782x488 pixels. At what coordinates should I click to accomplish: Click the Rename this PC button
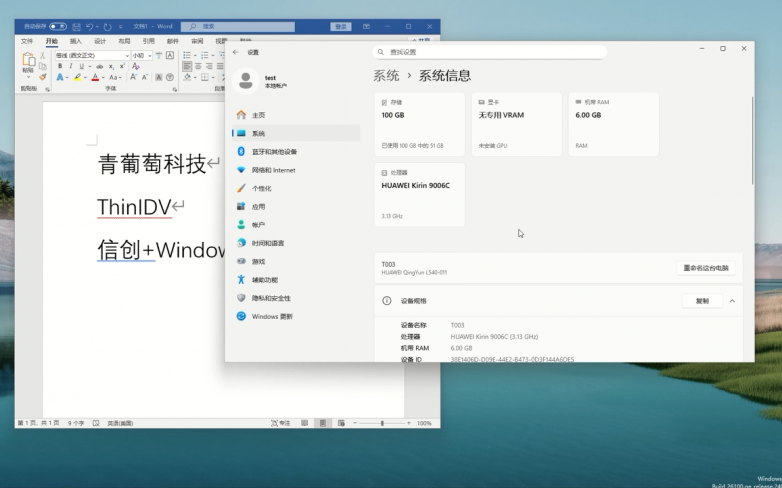pyautogui.click(x=706, y=268)
